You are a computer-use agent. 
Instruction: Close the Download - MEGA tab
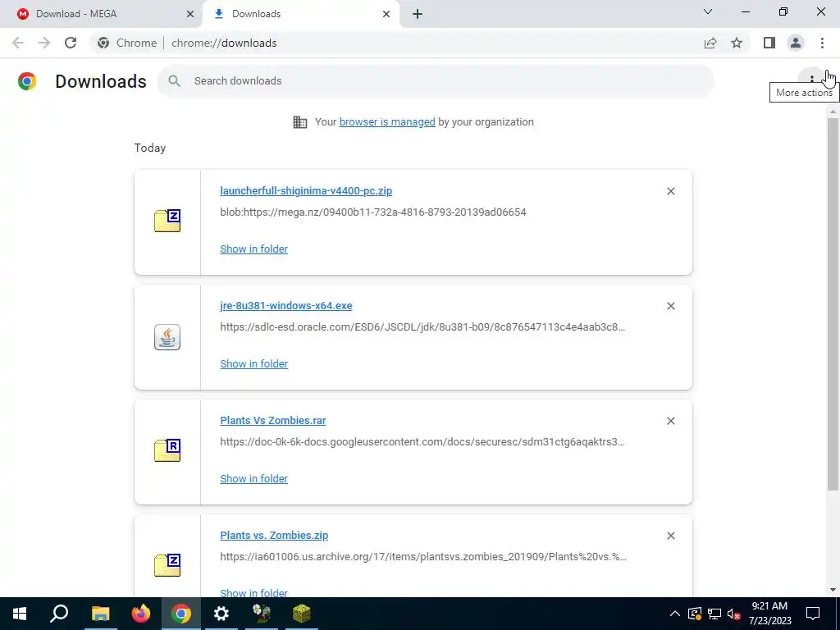[189, 15]
